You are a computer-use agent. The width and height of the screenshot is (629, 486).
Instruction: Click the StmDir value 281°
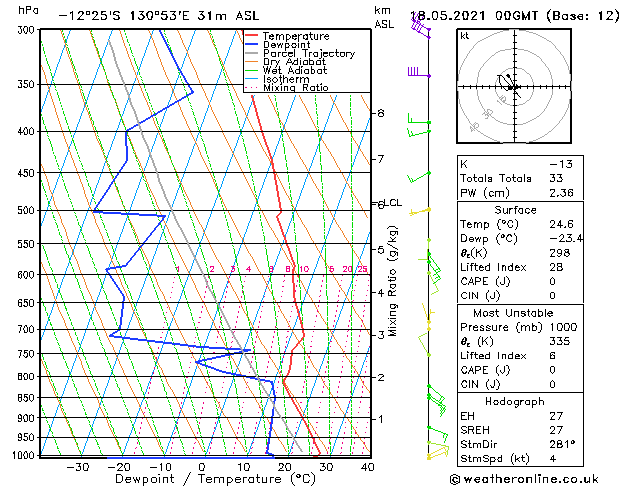coord(562,444)
